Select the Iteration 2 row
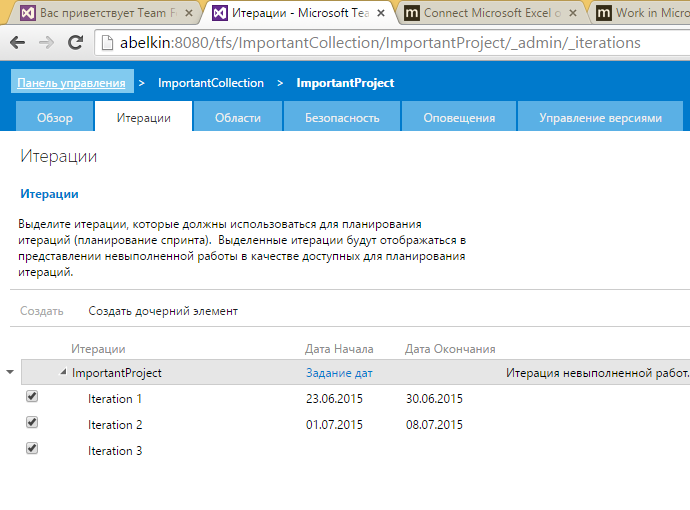This screenshot has width=690, height=510. tap(356, 425)
